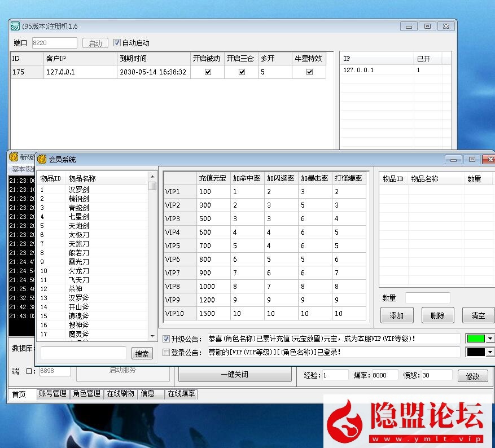
Task: Disable the 升级公告 announcement checkbox
Action: coord(166,339)
